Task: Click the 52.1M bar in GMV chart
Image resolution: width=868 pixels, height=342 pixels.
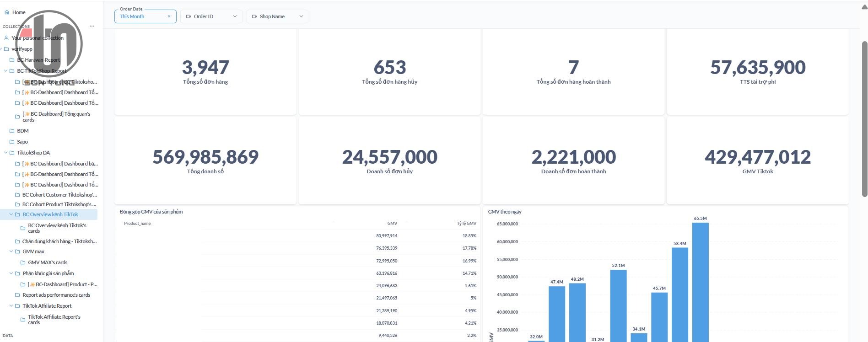Action: coord(618,306)
